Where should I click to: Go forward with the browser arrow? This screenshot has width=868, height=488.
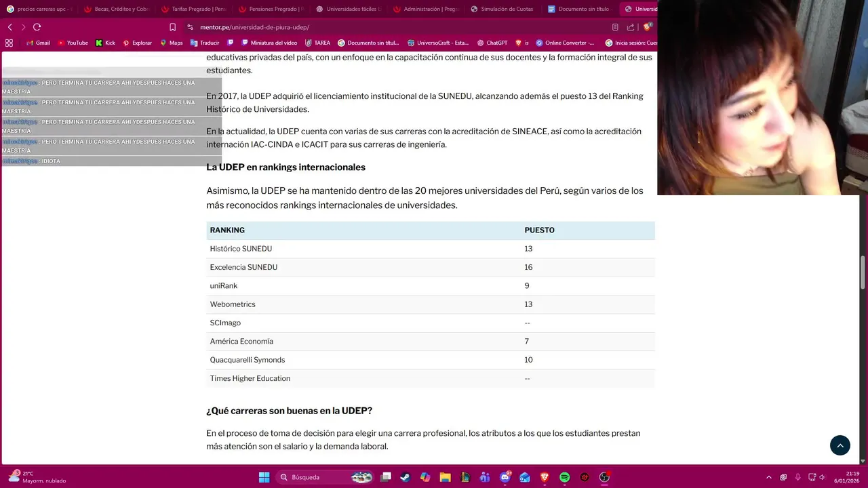(23, 27)
